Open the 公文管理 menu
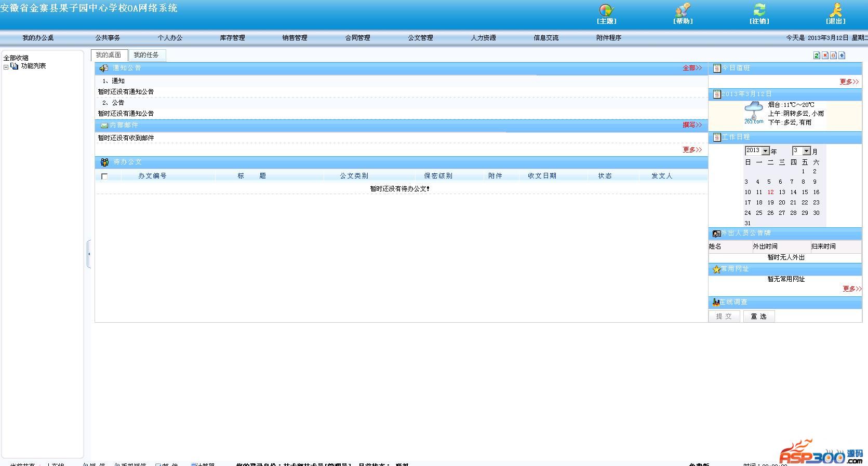This screenshot has width=868, height=466. (x=420, y=38)
